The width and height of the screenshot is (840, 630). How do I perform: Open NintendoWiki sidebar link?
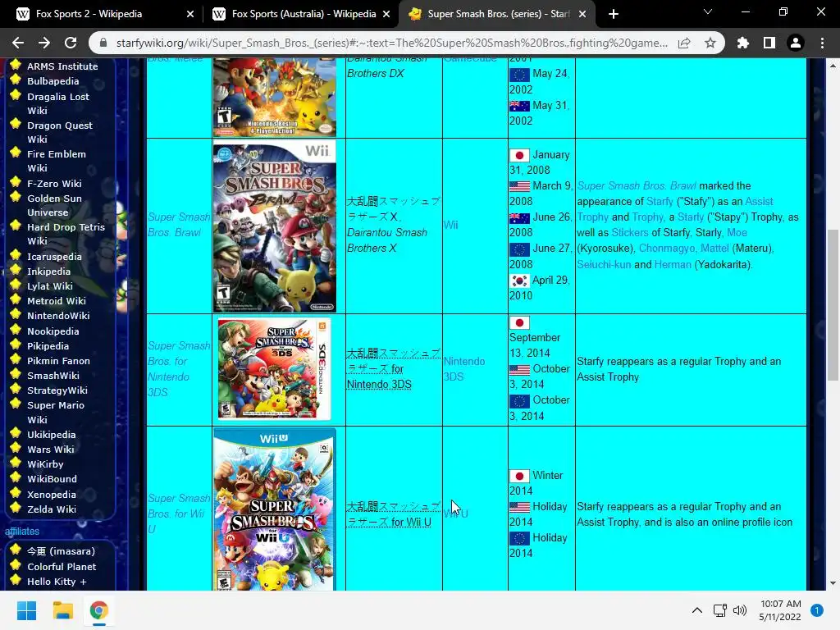coord(58,316)
